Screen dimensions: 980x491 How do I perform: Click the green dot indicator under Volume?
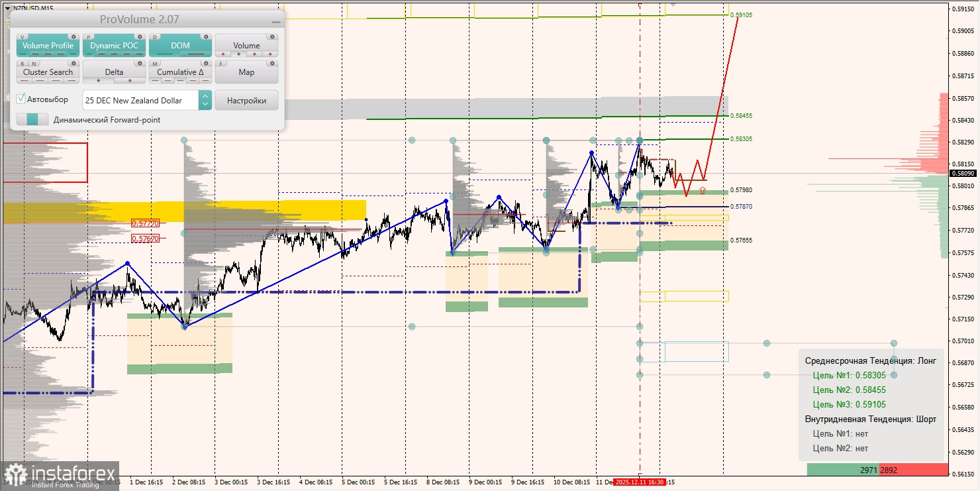pyautogui.click(x=239, y=54)
